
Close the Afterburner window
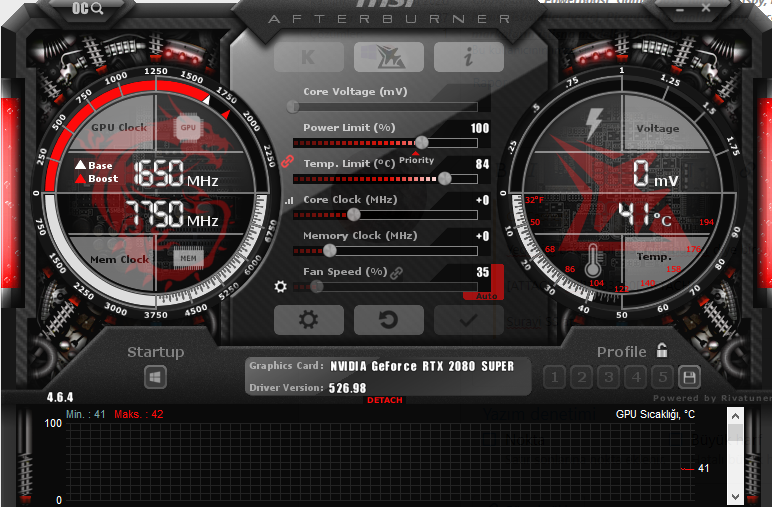click(706, 8)
